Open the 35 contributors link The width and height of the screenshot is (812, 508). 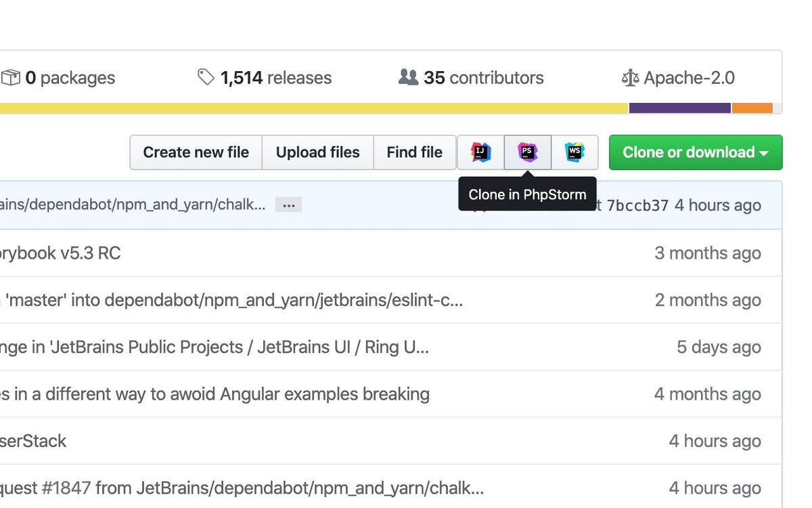[483, 78]
